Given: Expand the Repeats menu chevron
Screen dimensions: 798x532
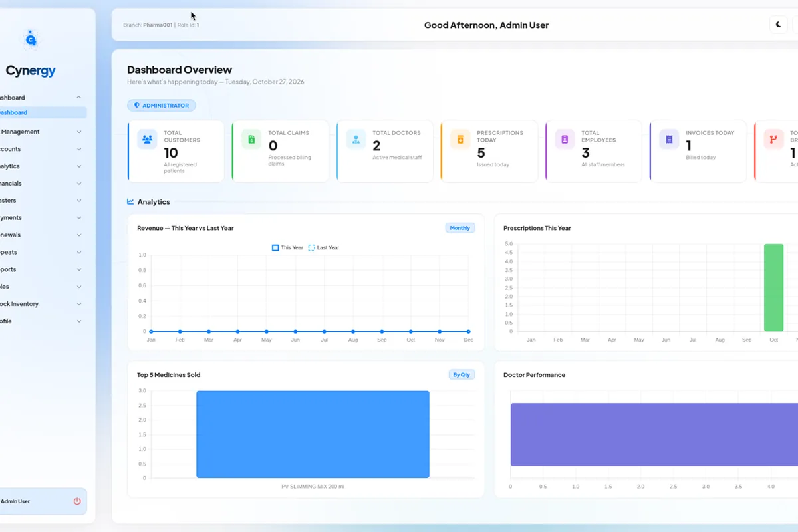Looking at the screenshot, I should [x=79, y=253].
